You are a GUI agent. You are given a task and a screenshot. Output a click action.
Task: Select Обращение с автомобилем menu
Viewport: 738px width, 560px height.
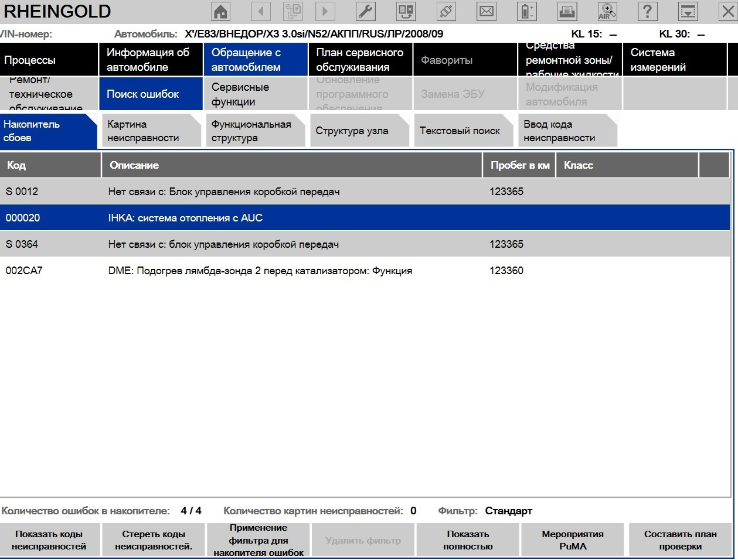click(255, 60)
